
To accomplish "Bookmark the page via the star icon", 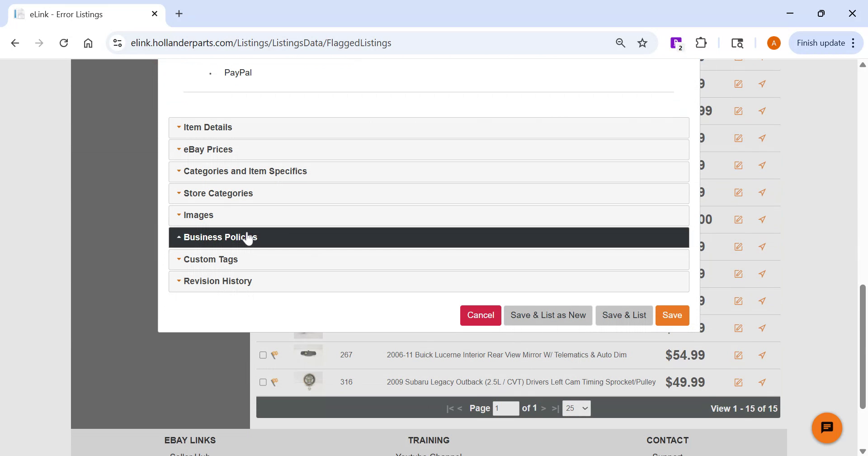I will [x=642, y=43].
